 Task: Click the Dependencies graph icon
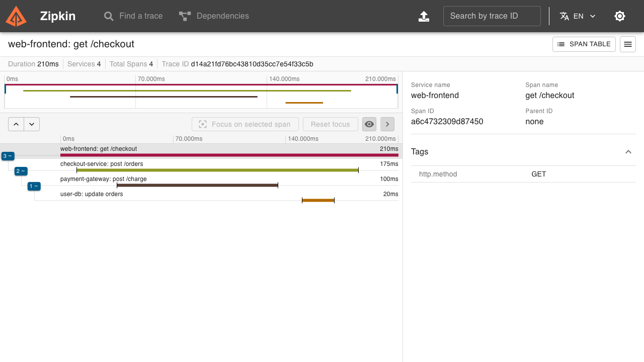coord(185,16)
